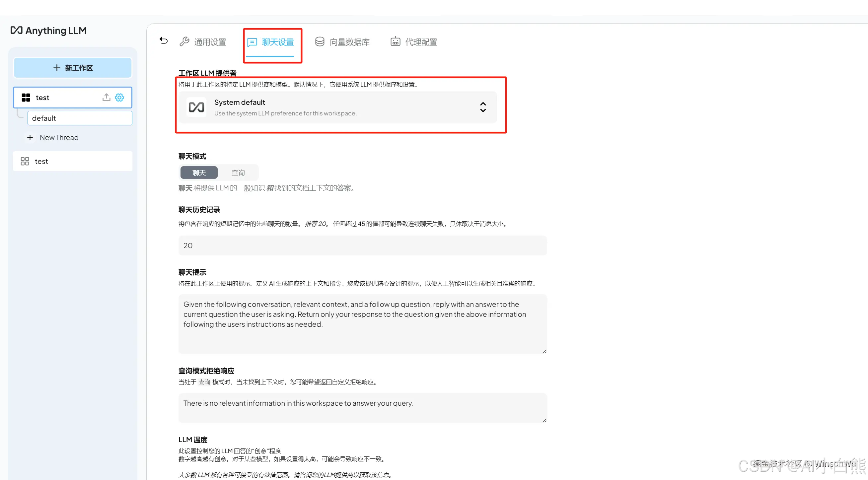Click the wrench icon for 通用设置
868x480 pixels.
click(x=184, y=41)
